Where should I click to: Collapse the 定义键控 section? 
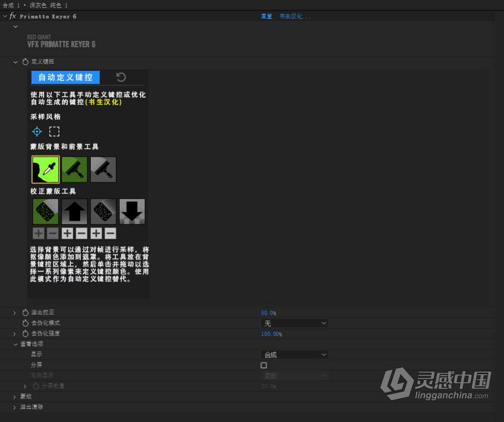(15, 62)
